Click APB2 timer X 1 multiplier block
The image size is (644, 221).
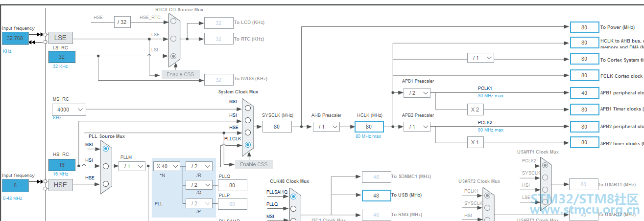click(x=475, y=143)
